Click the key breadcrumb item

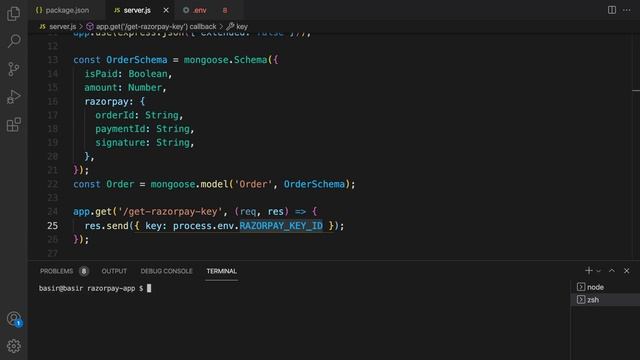pos(237,27)
